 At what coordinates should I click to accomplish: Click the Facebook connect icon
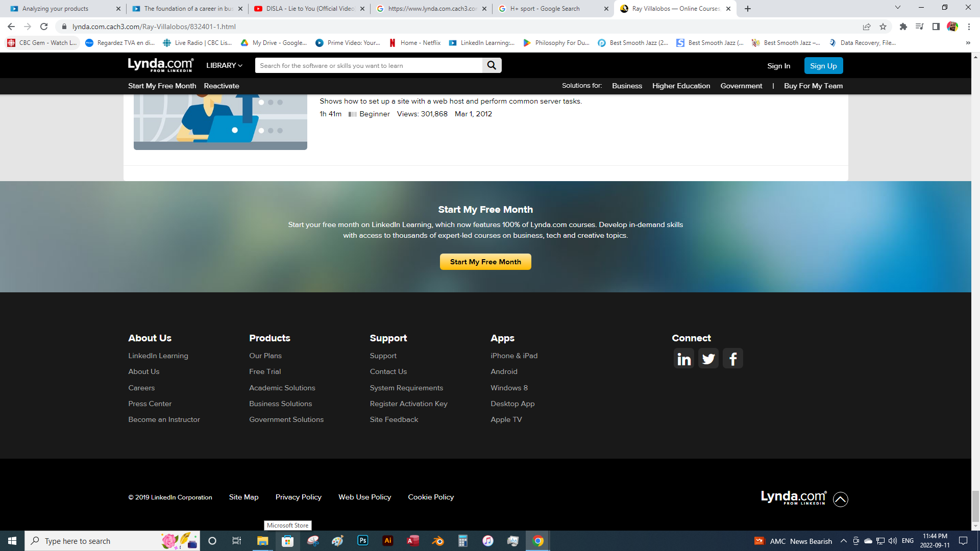tap(732, 359)
